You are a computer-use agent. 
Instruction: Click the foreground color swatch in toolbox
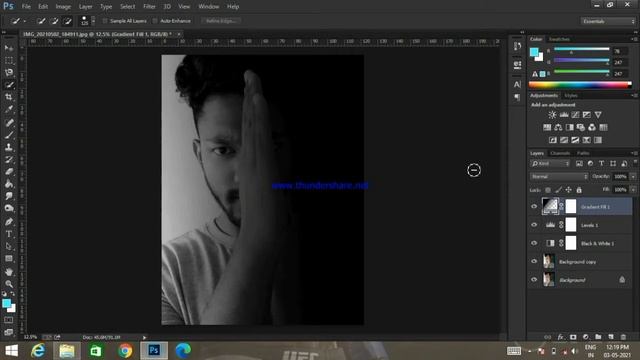point(6,303)
